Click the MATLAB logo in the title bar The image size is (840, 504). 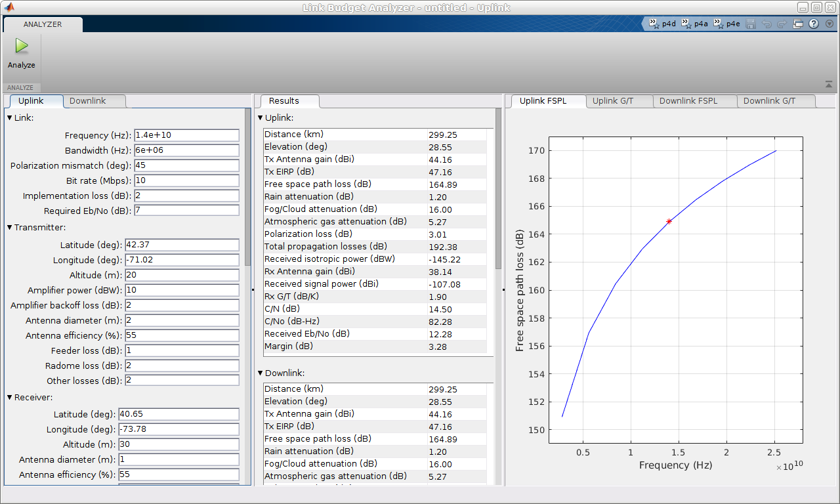coord(8,7)
